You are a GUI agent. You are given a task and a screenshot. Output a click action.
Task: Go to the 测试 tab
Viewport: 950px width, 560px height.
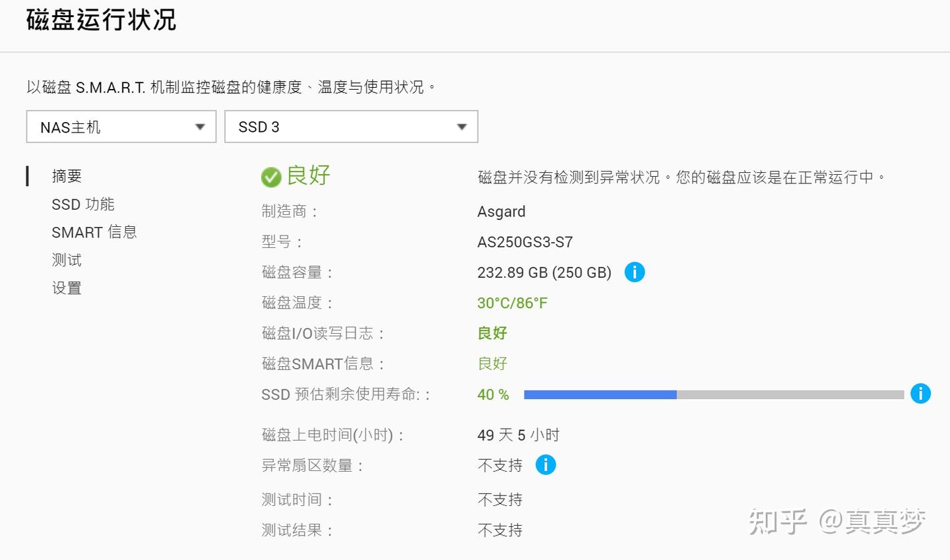67,260
